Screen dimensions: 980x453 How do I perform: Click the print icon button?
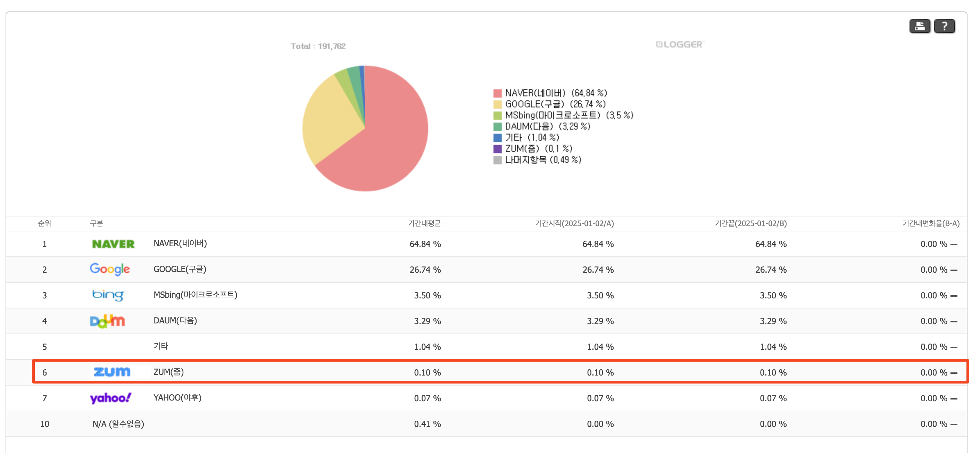pos(919,26)
